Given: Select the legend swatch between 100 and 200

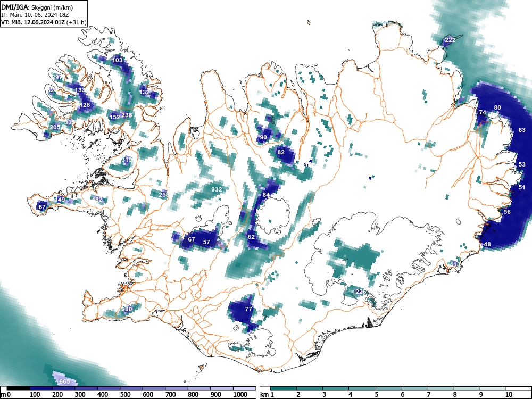Looking at the screenshot, I should coord(41,388).
